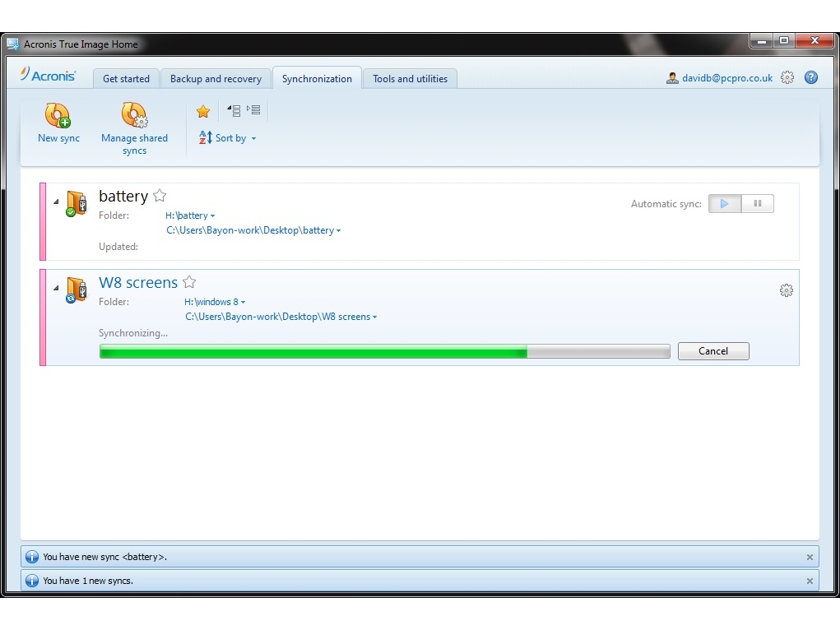Minimize the Acronis window

[761, 41]
